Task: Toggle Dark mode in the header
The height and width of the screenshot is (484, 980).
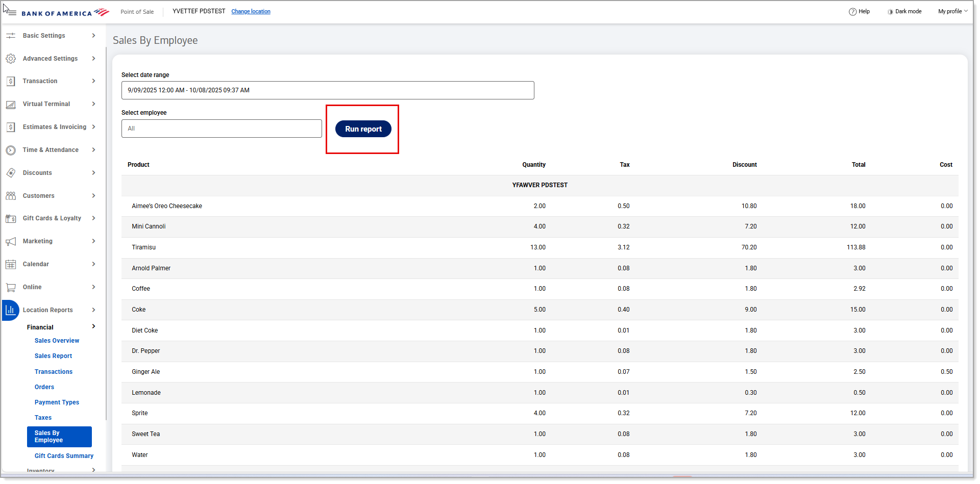Action: coord(904,12)
